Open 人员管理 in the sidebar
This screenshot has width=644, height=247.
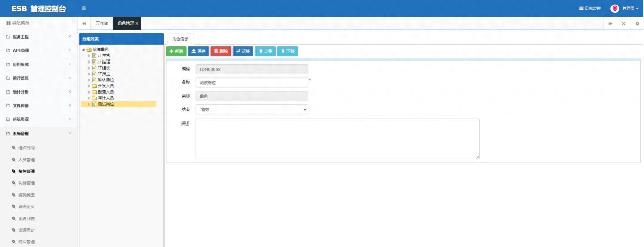(26, 160)
